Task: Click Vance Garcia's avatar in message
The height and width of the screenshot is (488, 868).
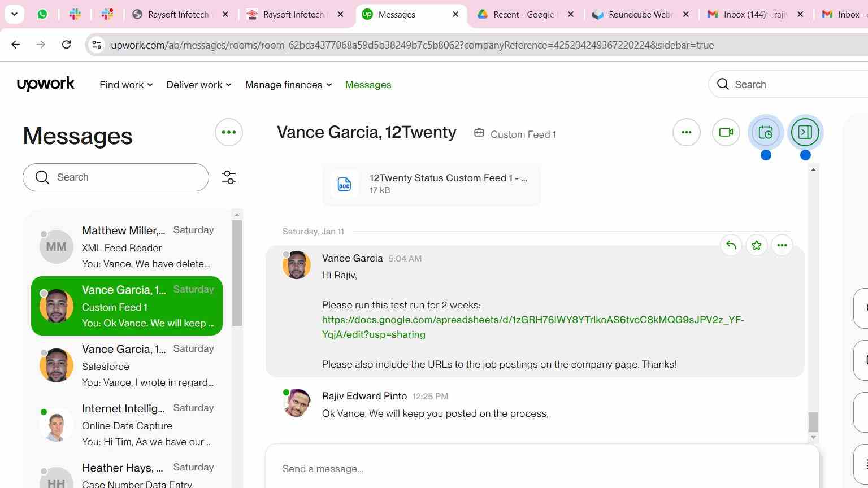Action: [x=297, y=265]
